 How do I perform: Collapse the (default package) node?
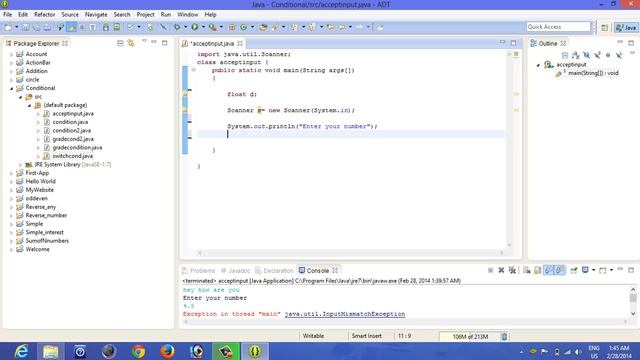pos(29,105)
